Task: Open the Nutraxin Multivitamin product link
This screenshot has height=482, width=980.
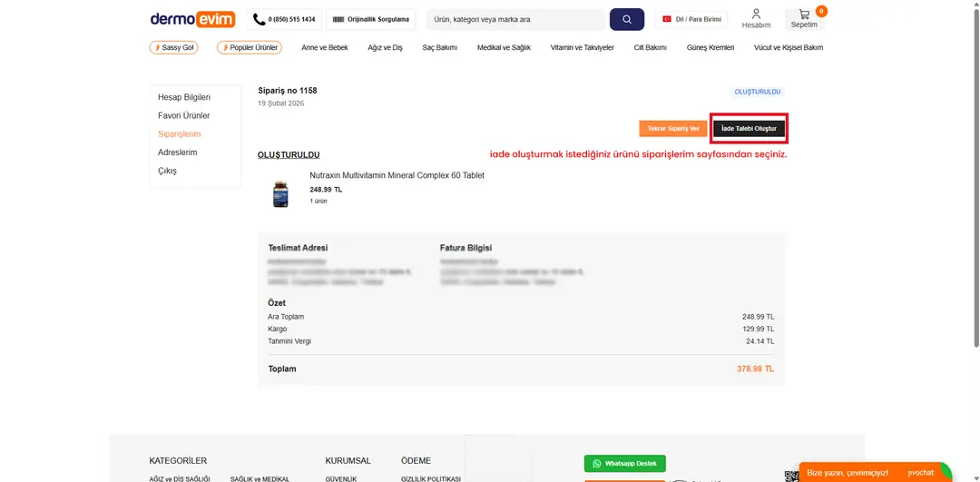Action: click(x=397, y=175)
